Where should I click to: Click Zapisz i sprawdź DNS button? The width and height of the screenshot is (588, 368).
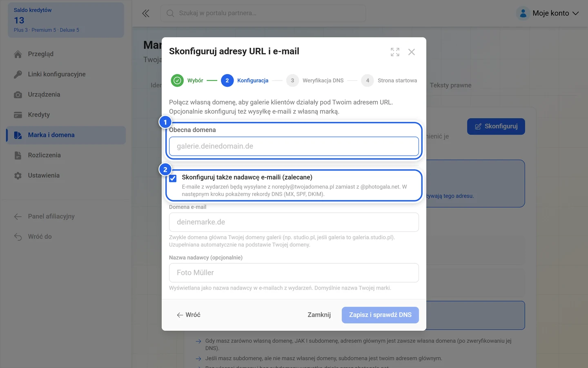tap(380, 315)
